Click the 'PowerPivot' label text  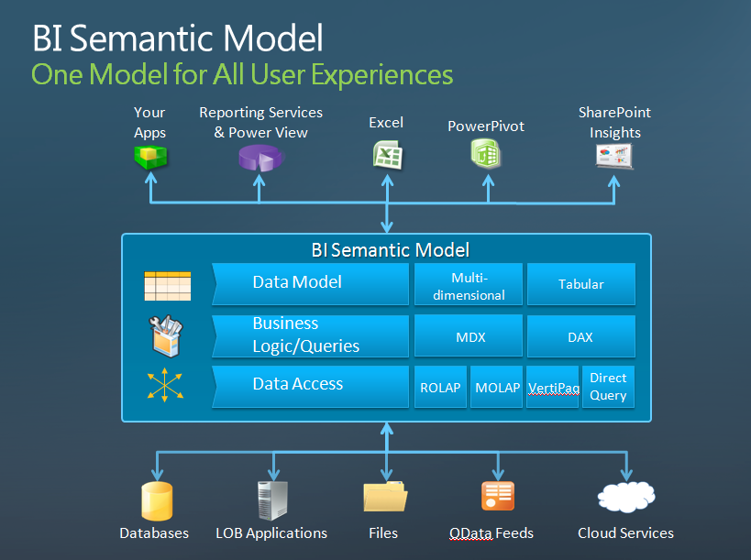[486, 126]
